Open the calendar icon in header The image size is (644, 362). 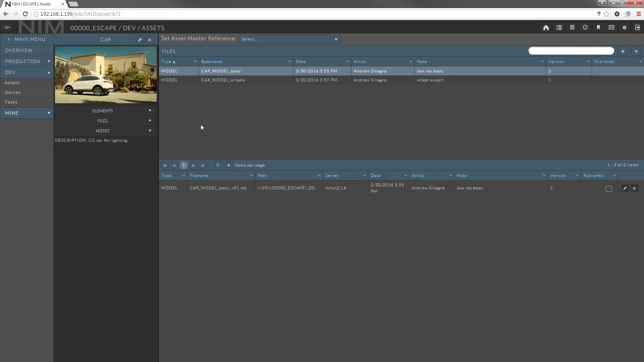tap(572, 27)
